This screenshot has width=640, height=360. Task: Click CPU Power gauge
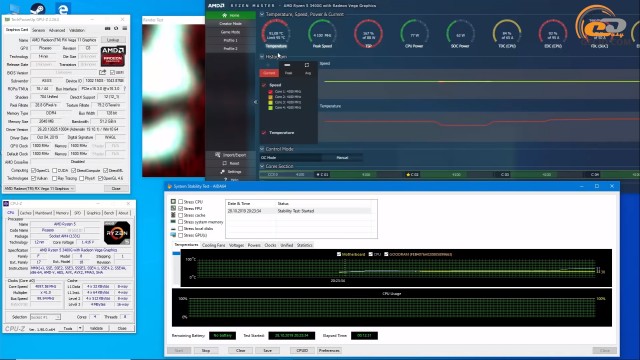(x=414, y=34)
